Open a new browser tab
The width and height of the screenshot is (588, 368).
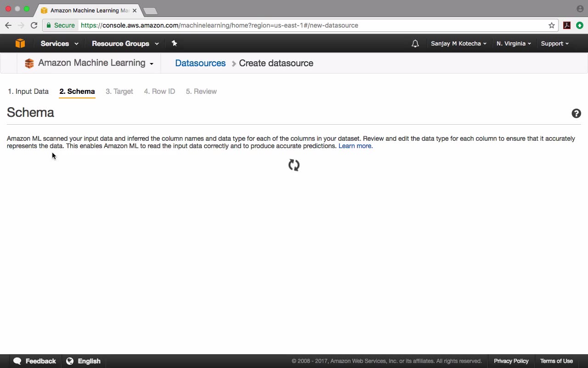coord(150,11)
